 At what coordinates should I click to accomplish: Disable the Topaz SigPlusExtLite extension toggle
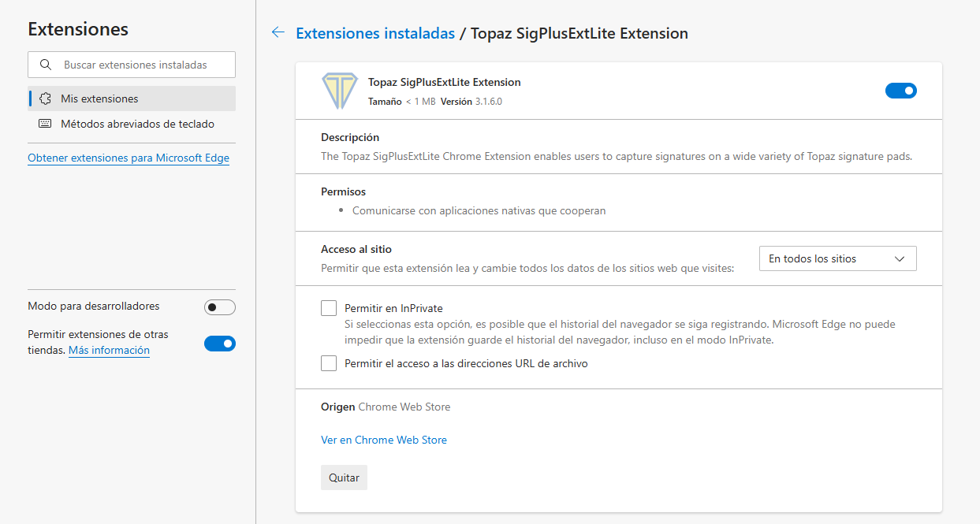(x=901, y=91)
